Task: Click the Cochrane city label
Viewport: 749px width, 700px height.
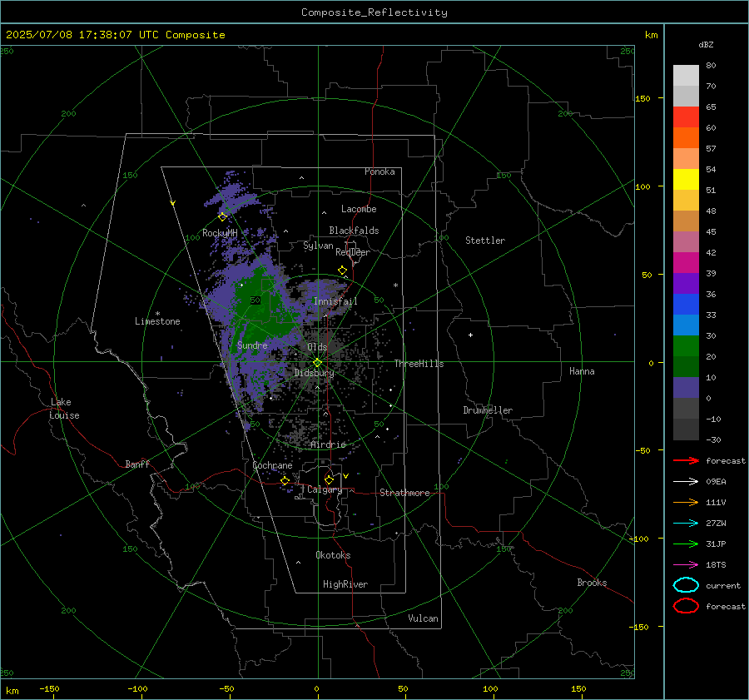Action: 272,465
